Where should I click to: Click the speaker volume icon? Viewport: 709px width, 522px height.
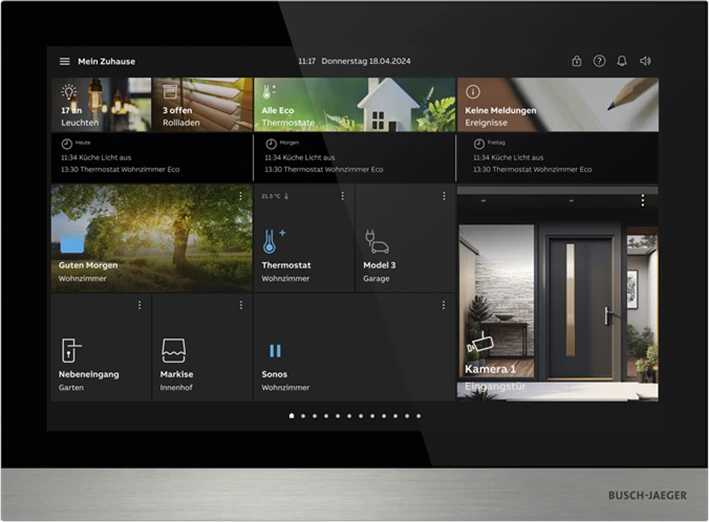pos(645,61)
